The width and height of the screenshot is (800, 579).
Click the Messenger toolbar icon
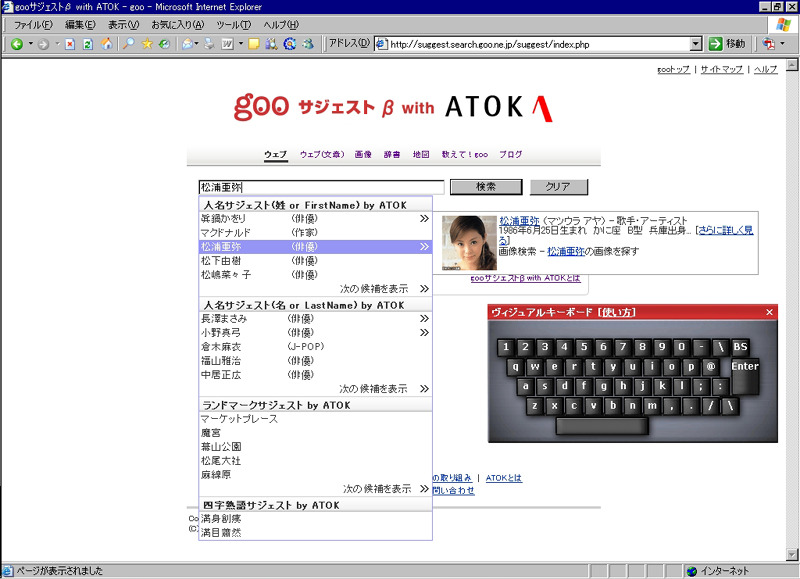tap(308, 44)
